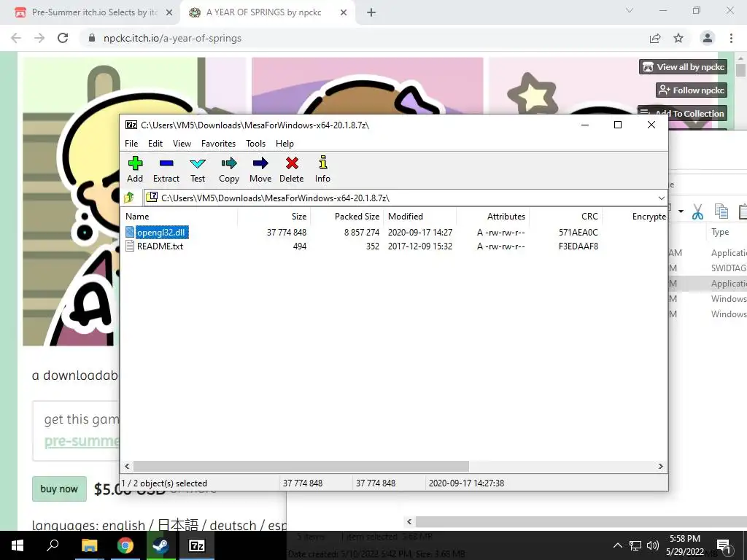
Task: Click the Type column in Explorer
Action: click(x=720, y=232)
